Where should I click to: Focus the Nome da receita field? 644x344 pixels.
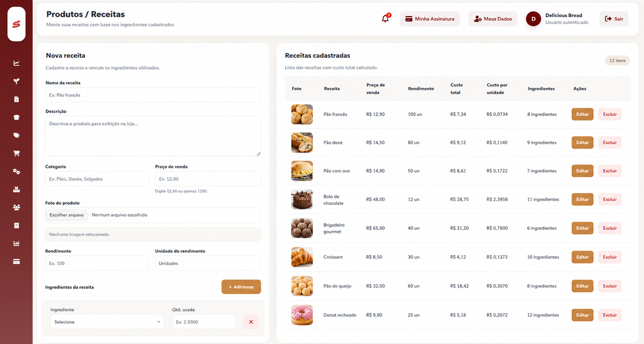(153, 95)
